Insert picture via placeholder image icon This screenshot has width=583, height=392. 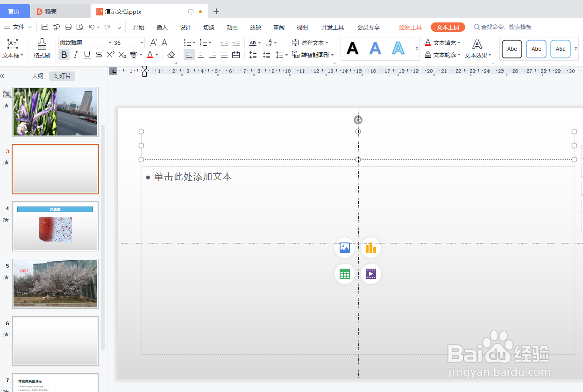(x=345, y=248)
